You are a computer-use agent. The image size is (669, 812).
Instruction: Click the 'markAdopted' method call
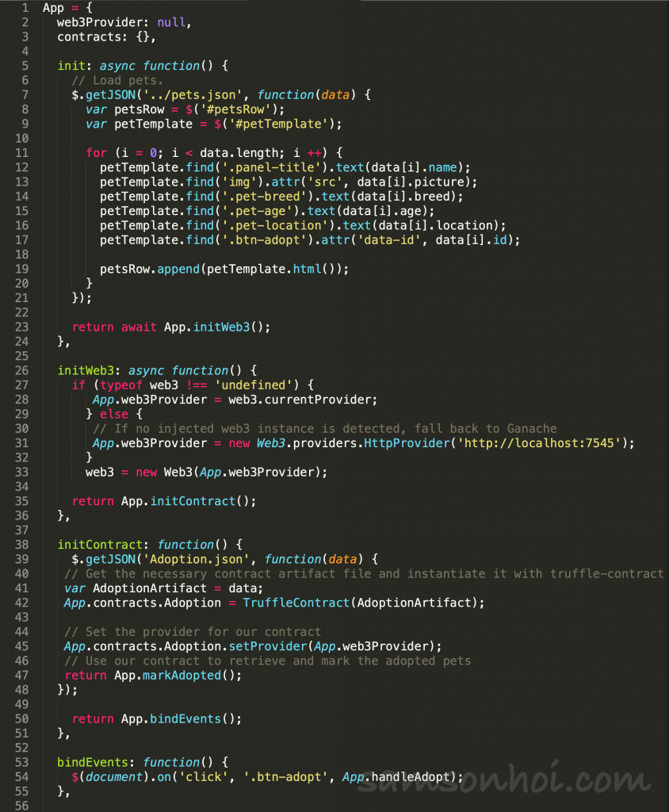182,675
